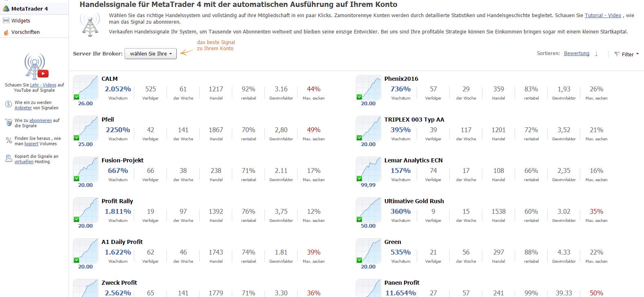This screenshot has width=644, height=297.
Task: Click the green checkmark on Profit Rally thumbnail
Action: [x=77, y=219]
